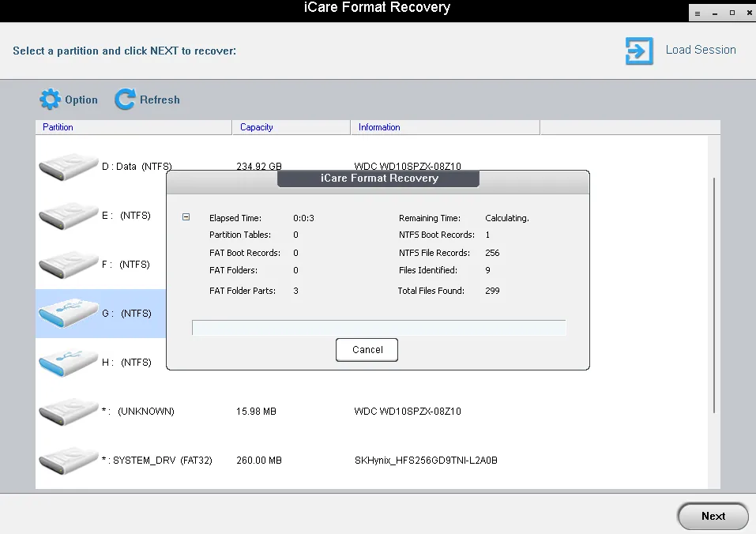Collapse the scan details with minus box
The width and height of the screenshot is (756, 534).
pyautogui.click(x=186, y=217)
